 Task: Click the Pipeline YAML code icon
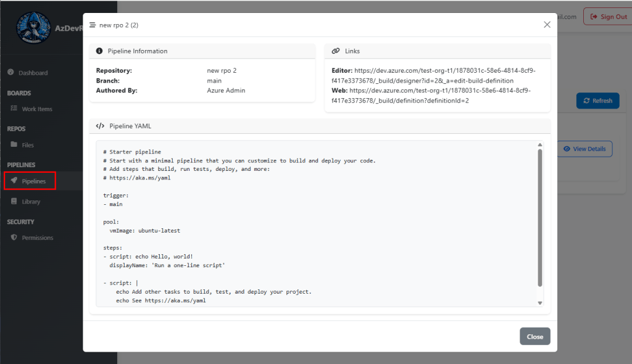click(100, 126)
